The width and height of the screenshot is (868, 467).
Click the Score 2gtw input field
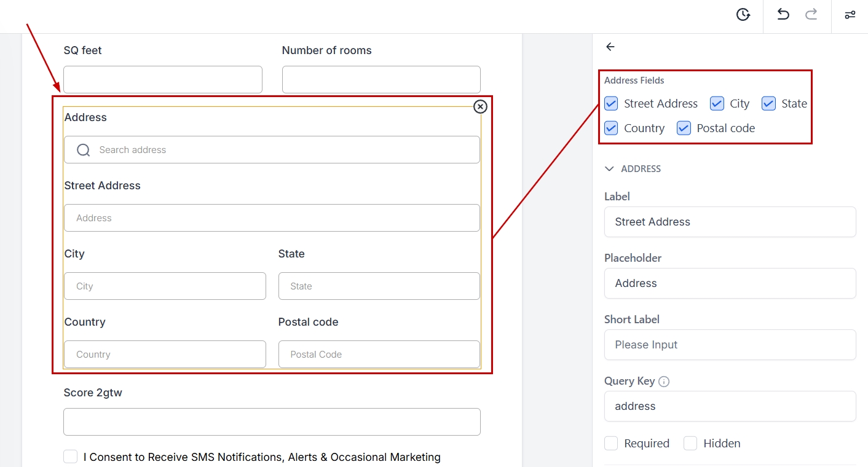click(x=272, y=422)
